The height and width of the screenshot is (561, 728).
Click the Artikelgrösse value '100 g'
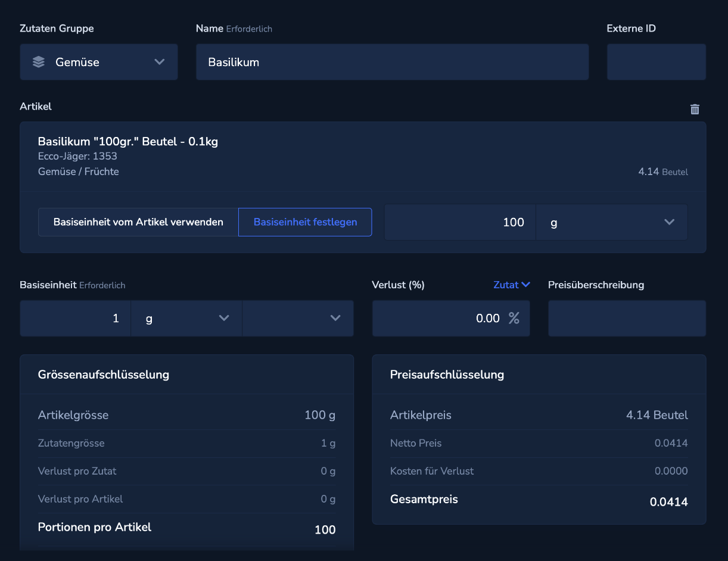[x=320, y=415]
